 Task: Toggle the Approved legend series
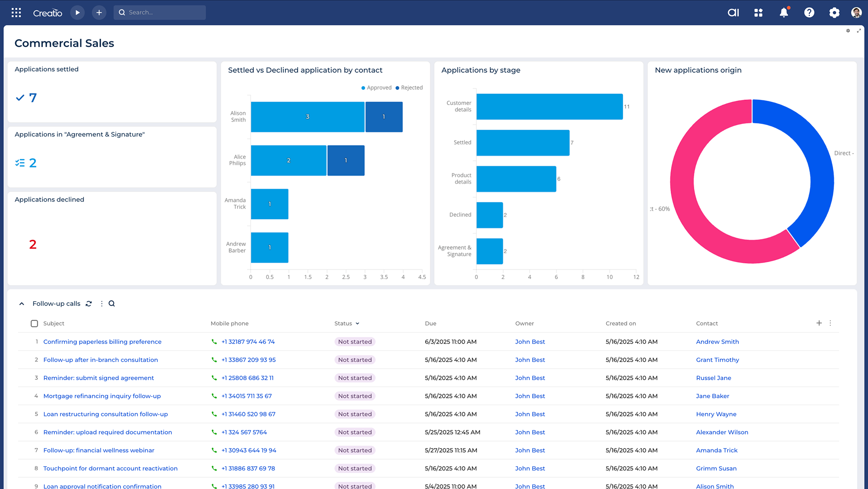tap(376, 87)
